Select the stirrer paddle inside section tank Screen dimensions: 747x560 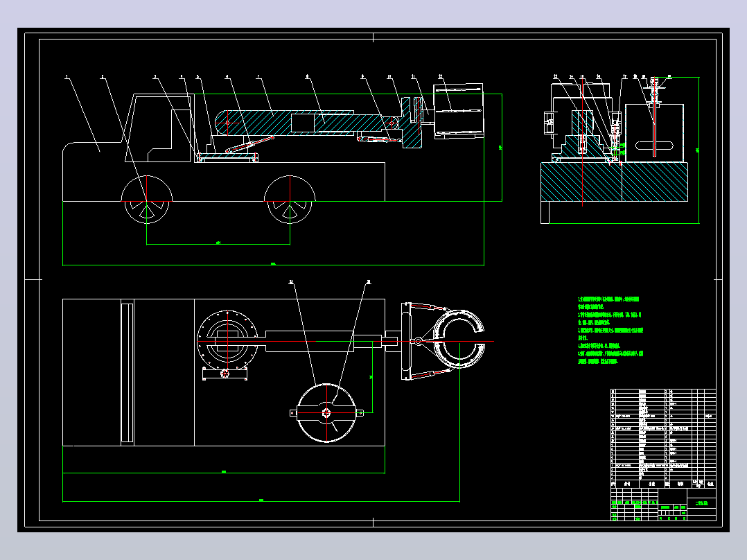point(654,146)
